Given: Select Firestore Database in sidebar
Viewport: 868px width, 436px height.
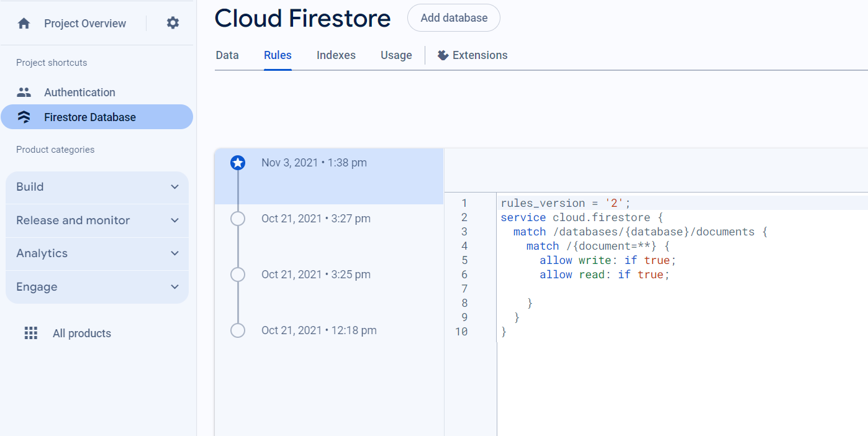Looking at the screenshot, I should point(97,117).
